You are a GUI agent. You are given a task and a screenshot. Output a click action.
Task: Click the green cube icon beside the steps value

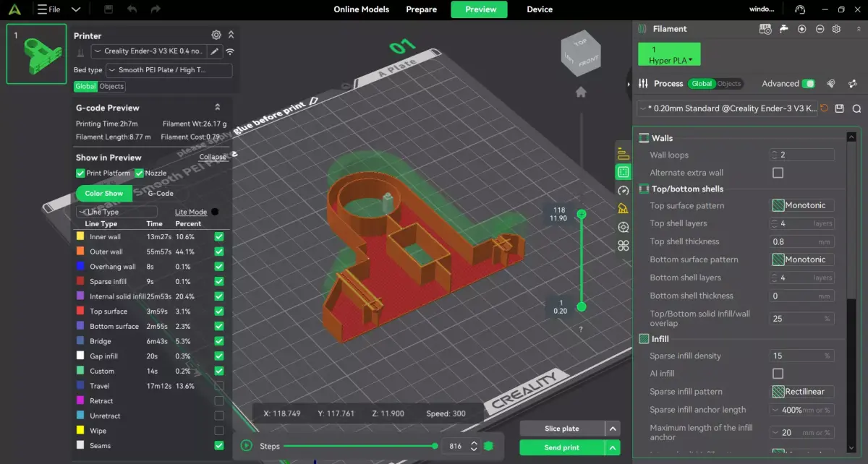tap(489, 446)
